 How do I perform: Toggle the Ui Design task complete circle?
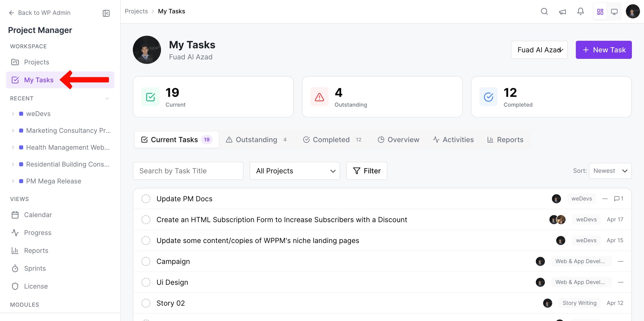click(x=146, y=282)
